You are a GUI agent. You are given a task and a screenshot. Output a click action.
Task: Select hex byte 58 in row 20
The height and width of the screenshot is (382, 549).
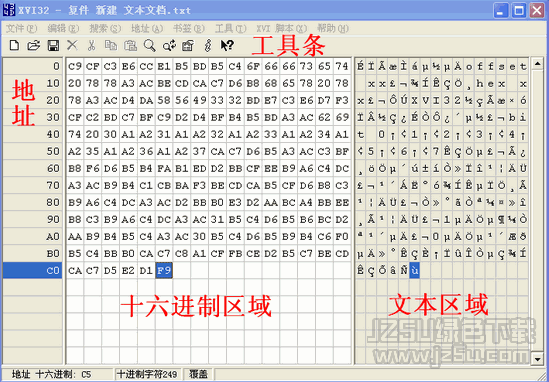click(164, 100)
